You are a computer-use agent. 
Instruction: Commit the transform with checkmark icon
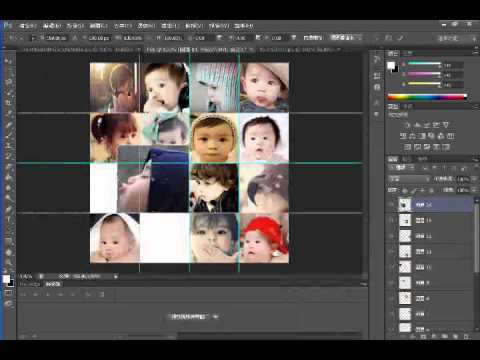click(x=400, y=38)
